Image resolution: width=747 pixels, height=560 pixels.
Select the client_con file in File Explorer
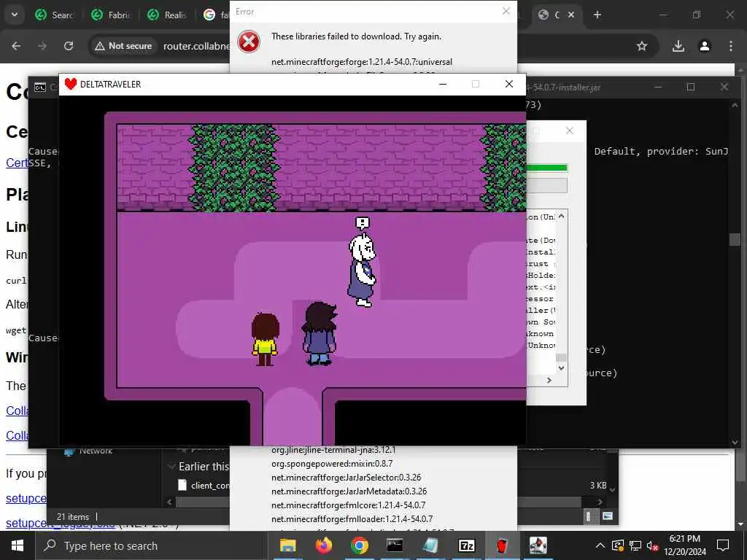click(204, 485)
